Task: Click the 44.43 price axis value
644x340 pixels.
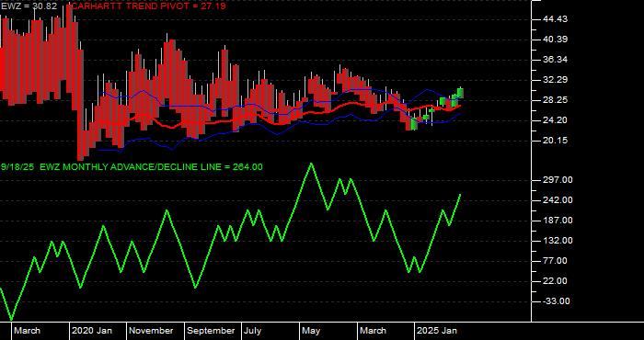Action: point(555,19)
